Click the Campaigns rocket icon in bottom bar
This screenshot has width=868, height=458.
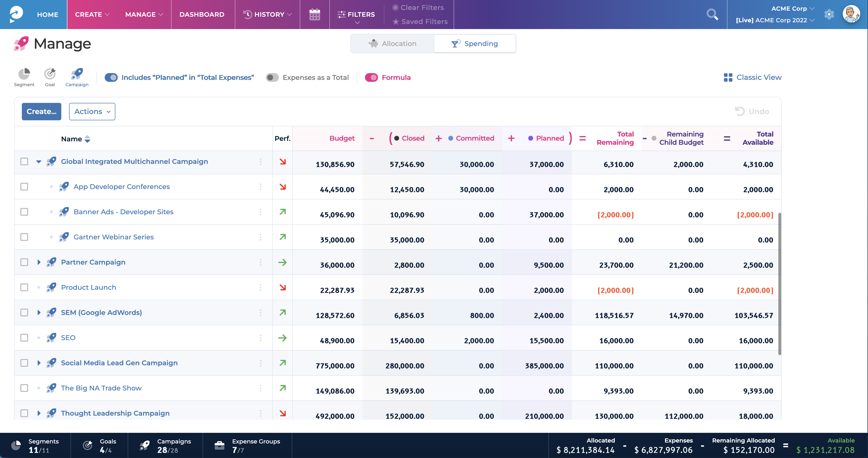(x=145, y=446)
